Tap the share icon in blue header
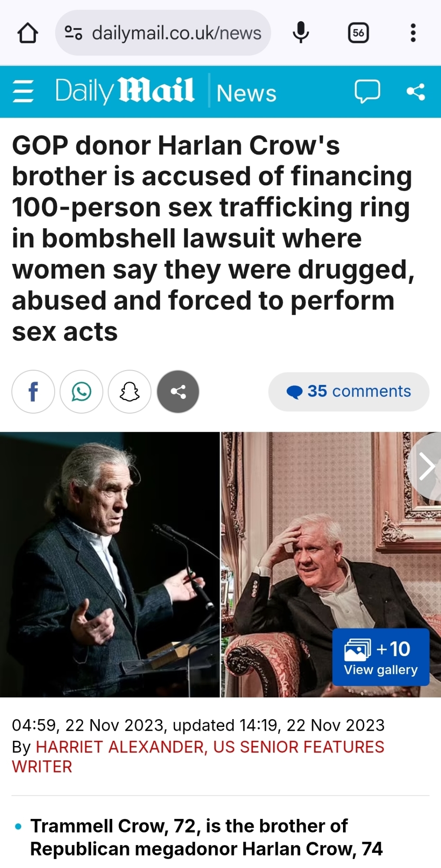Screen dimensions: 441x868 [x=415, y=92]
